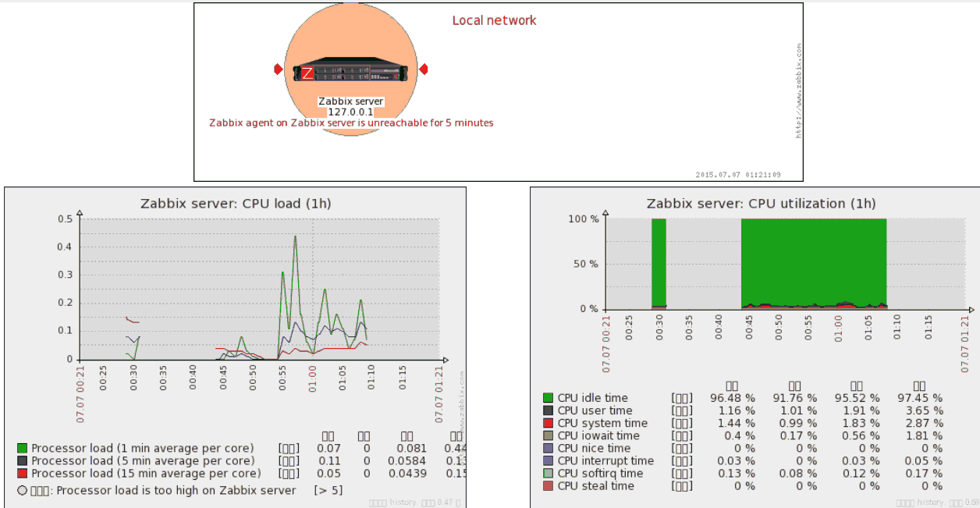Click the red marker right of server
Viewport: 980px width, 508px height.
point(424,69)
